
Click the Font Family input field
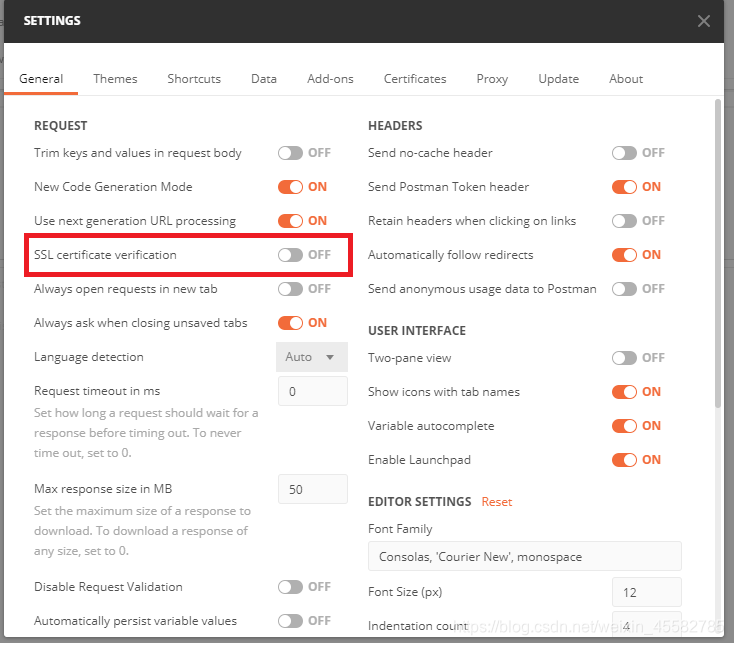[525, 557]
